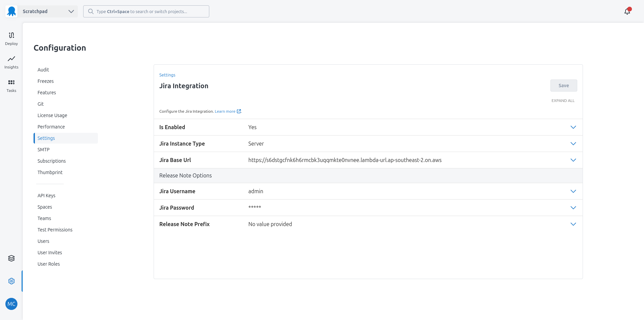Click the layers stack icon in the sidebar

(11, 258)
